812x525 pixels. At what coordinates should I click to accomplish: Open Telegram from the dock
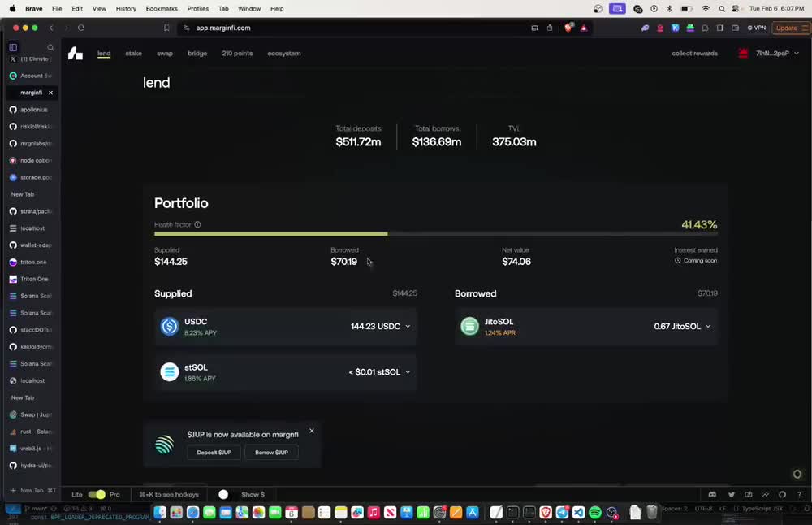click(x=562, y=513)
